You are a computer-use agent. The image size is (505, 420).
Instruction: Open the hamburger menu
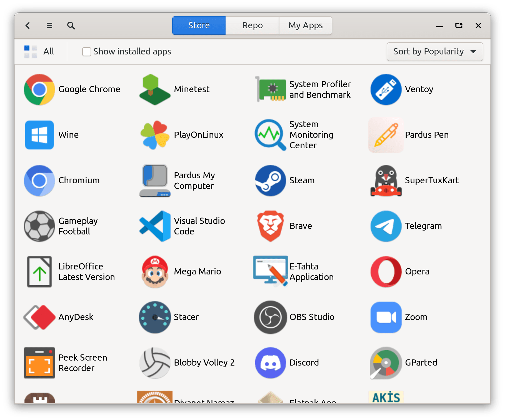49,26
